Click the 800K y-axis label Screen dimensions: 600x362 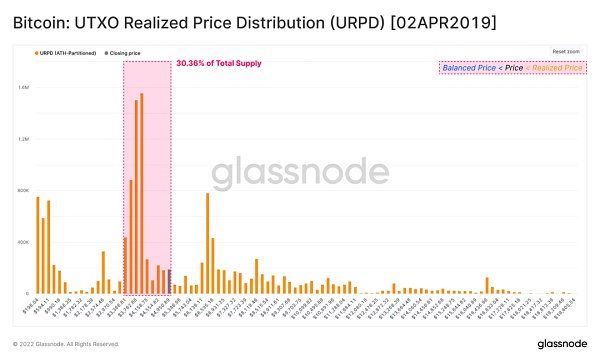point(23,191)
